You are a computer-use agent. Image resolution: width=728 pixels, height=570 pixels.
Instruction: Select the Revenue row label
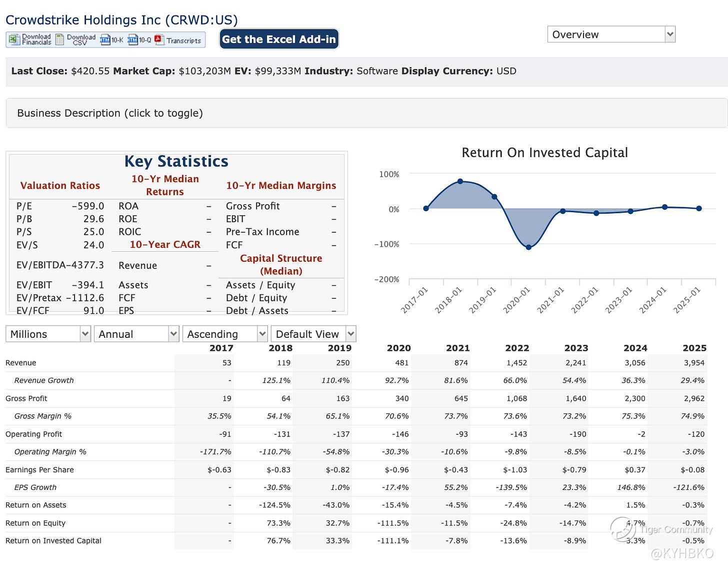coord(21,363)
